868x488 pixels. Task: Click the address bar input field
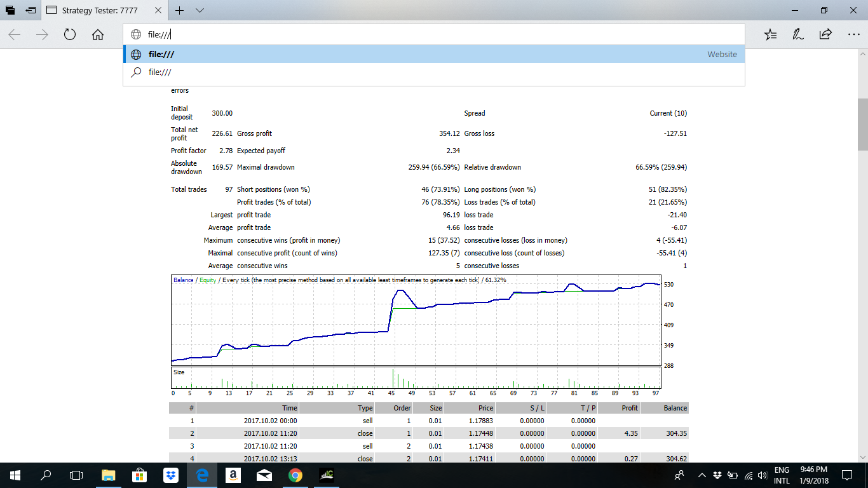click(x=433, y=35)
